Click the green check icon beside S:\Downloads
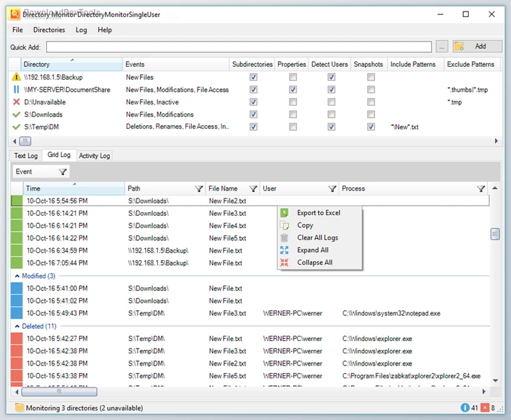The width and height of the screenshot is (511, 420). click(x=16, y=114)
